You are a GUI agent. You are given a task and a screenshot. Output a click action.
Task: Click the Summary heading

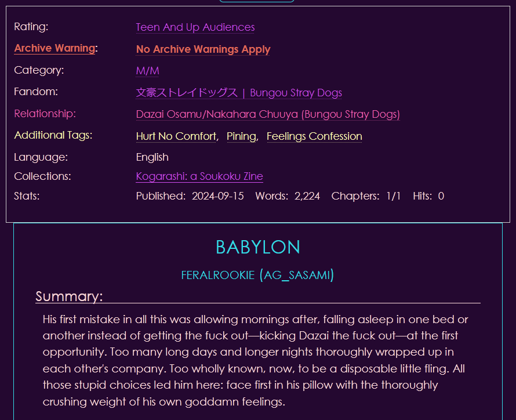69,296
